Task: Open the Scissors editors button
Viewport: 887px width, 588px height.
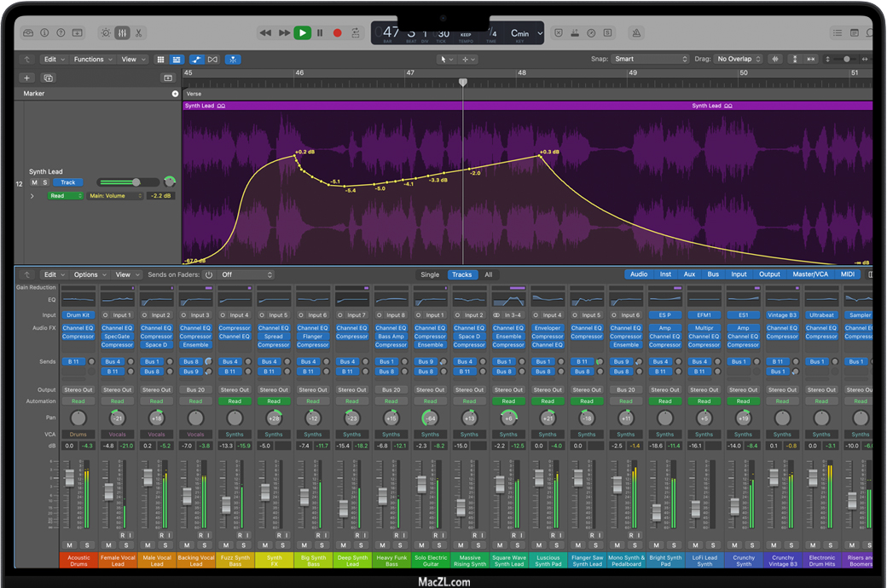Action: (x=138, y=33)
